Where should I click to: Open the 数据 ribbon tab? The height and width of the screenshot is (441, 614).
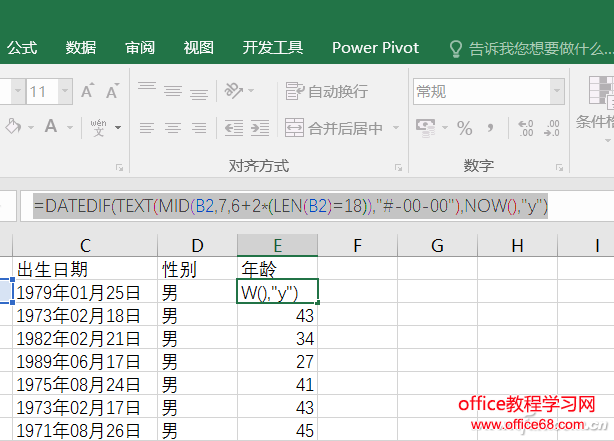[x=81, y=48]
